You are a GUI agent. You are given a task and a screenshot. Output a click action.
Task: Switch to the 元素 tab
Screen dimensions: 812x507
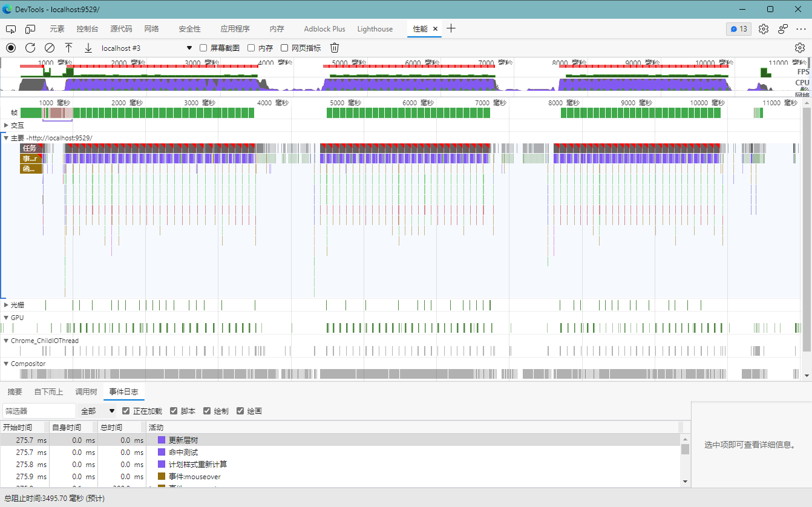57,29
